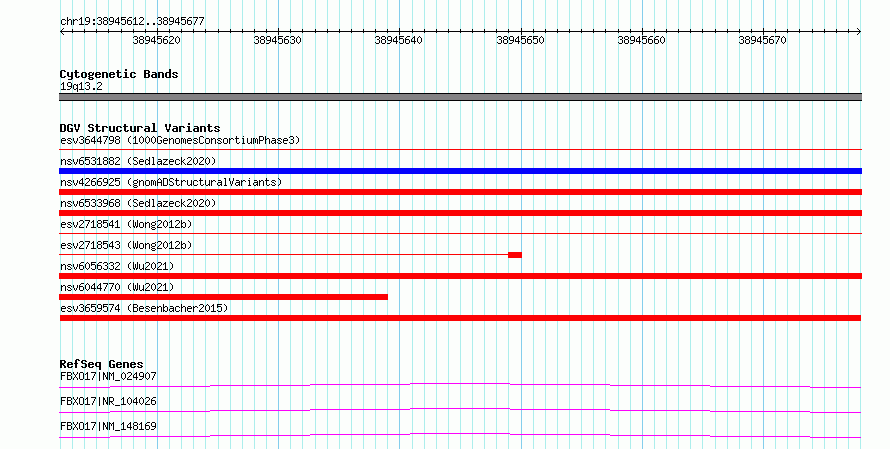Open variant nsv6044770 Wu2021 label
The image size is (890, 449).
coord(117,287)
